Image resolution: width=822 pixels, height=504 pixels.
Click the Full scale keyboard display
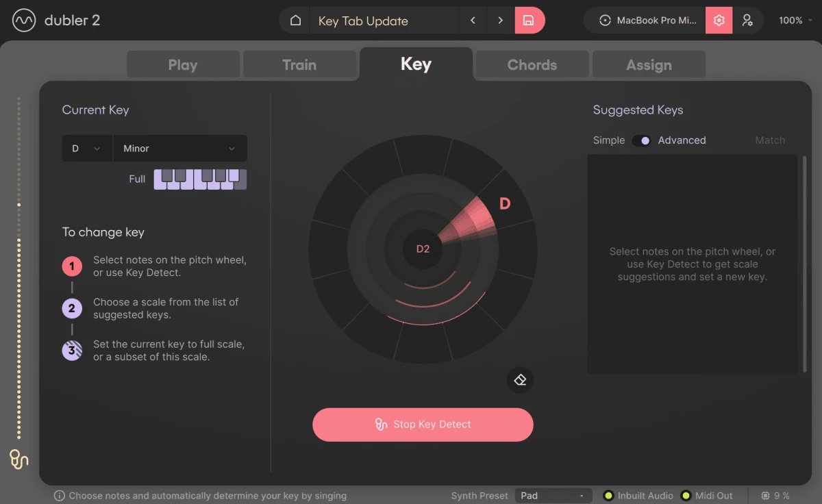[x=200, y=179]
